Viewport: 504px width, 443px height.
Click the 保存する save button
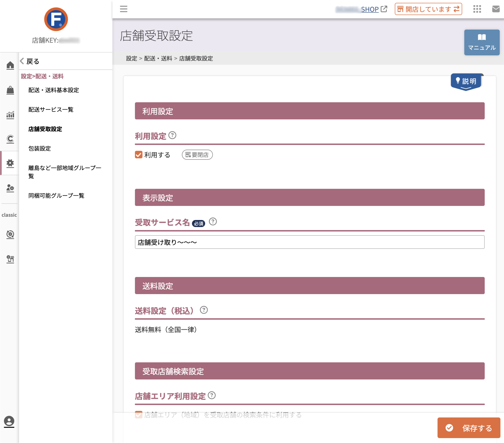point(469,428)
